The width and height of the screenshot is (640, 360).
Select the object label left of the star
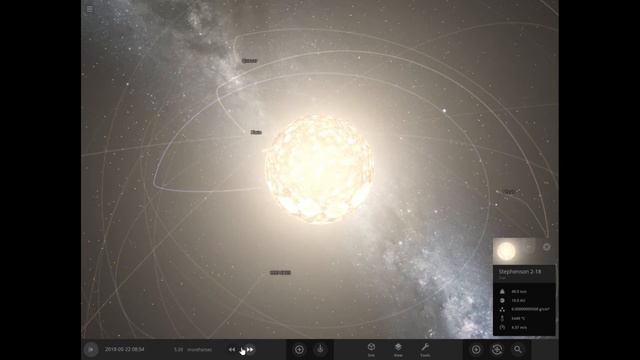tap(256, 132)
